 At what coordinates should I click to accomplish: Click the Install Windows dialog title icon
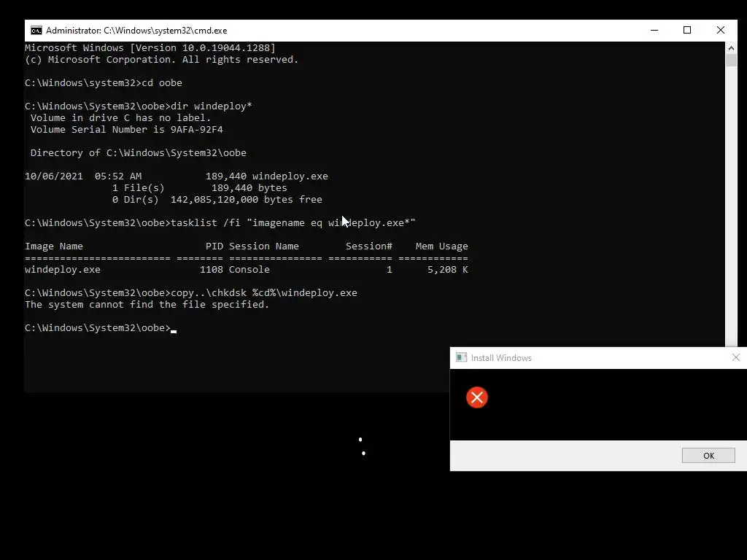coord(461,357)
